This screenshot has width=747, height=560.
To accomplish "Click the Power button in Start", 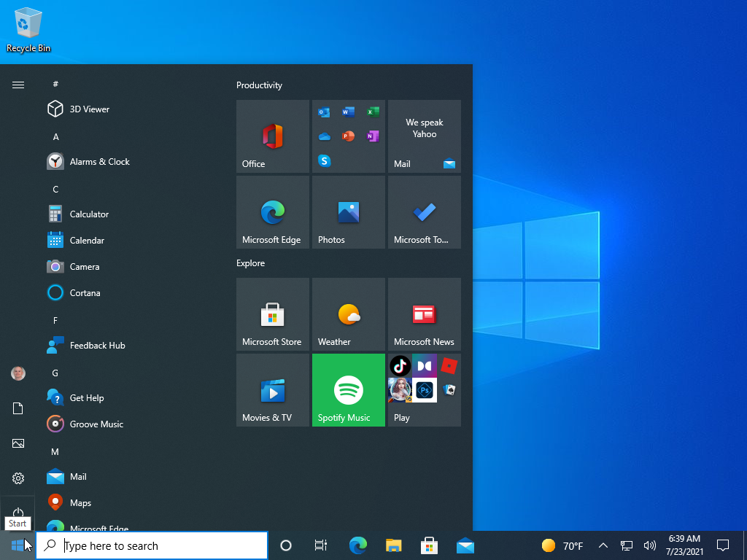I will coord(18,512).
